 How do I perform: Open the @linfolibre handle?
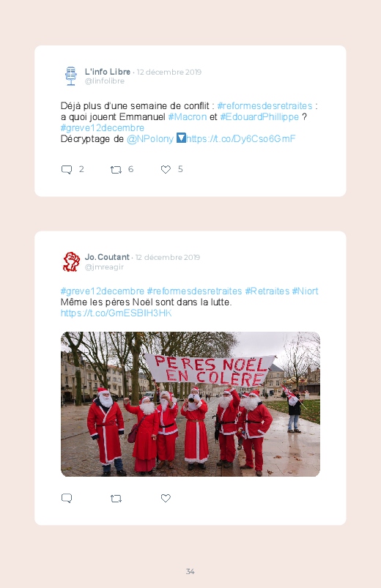tap(104, 81)
